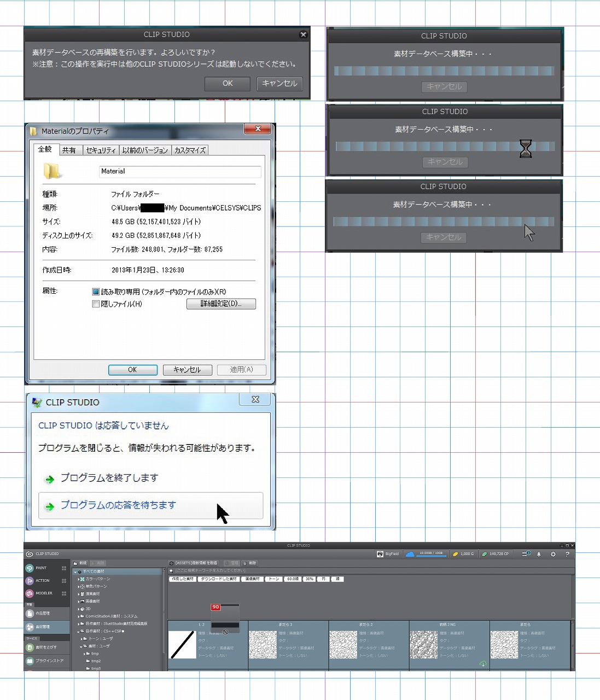Select the トーン tag filter
This screenshot has height=700, width=600.
[x=273, y=579]
